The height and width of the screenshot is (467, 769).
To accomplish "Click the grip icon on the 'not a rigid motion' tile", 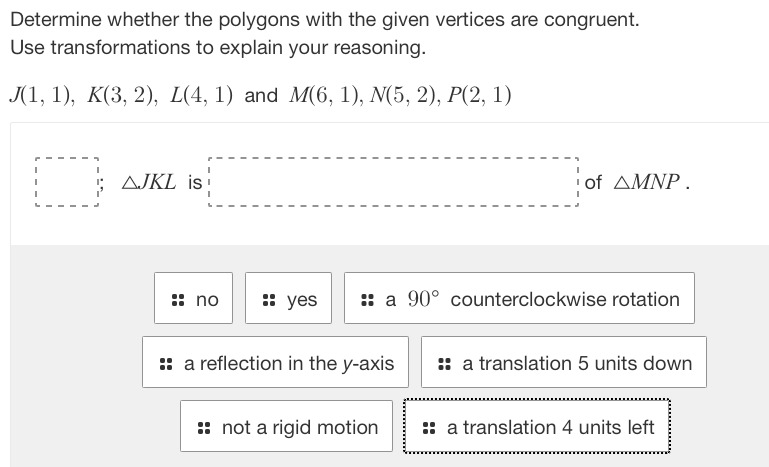I will (204, 428).
